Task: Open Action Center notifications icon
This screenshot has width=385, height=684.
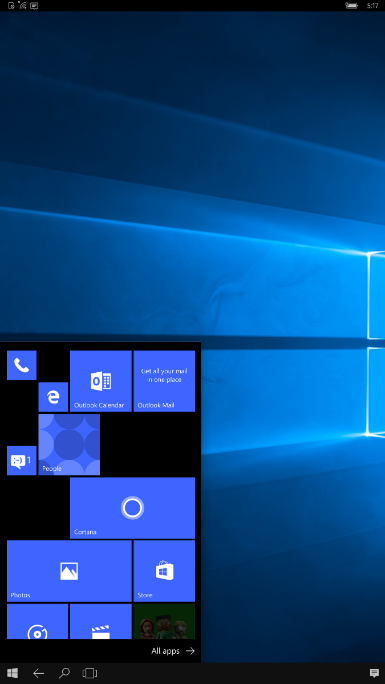Action: click(x=374, y=673)
